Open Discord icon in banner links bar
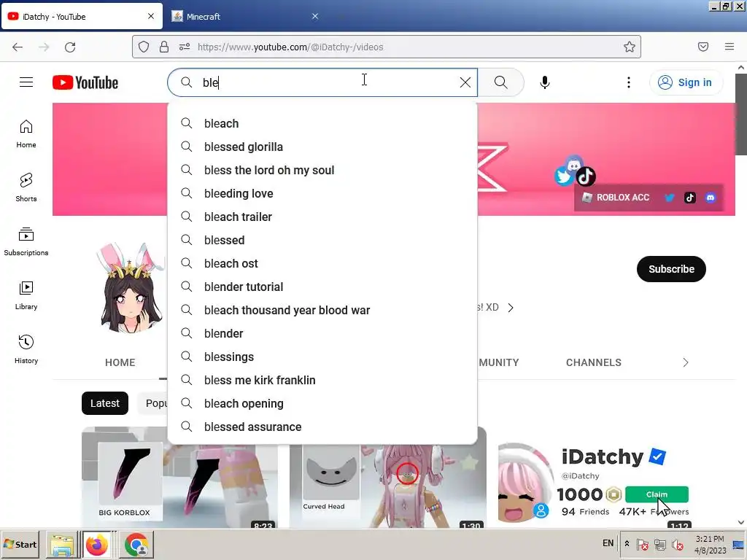Image resolution: width=747 pixels, height=560 pixels. coord(711,198)
